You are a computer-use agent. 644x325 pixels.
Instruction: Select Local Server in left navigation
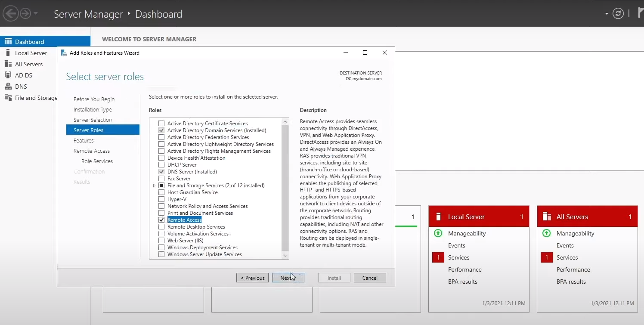(31, 53)
